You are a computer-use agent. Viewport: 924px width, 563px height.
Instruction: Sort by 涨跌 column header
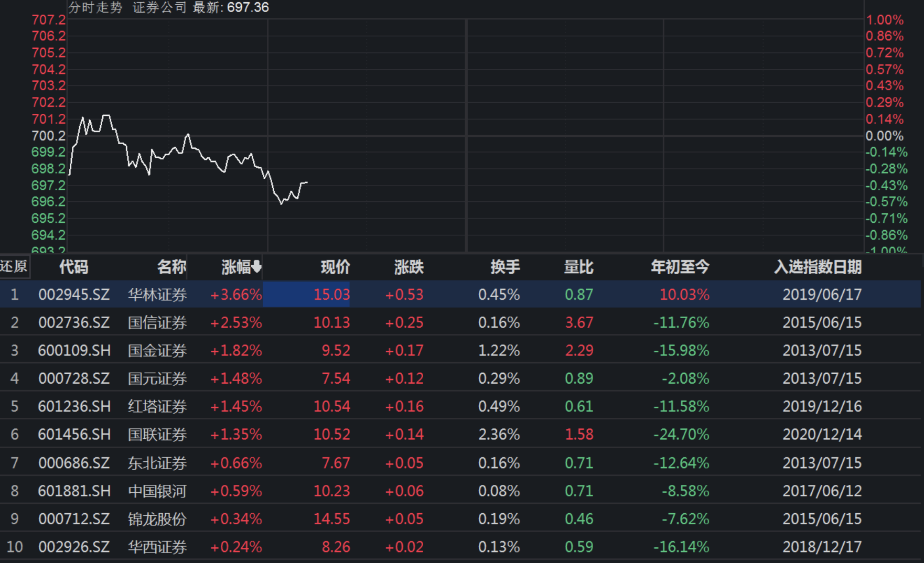pos(409,267)
